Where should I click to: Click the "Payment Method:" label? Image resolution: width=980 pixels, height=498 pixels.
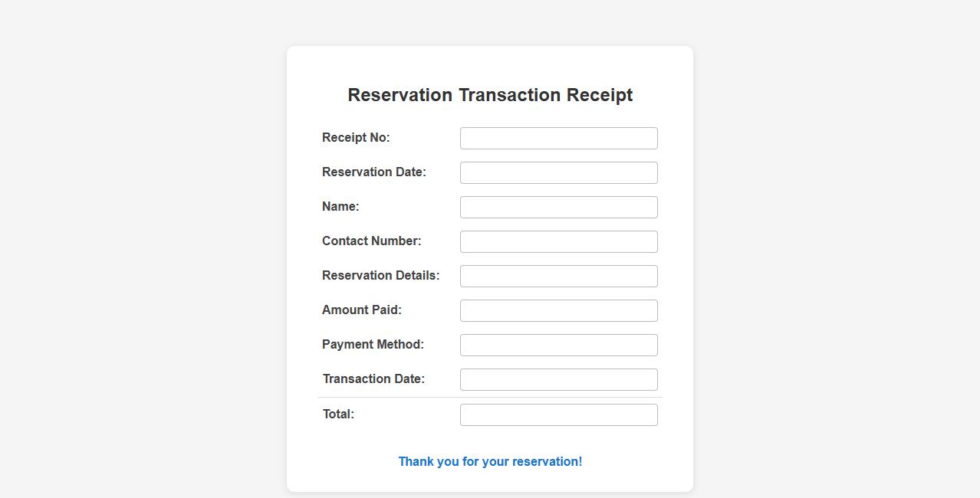[373, 345]
